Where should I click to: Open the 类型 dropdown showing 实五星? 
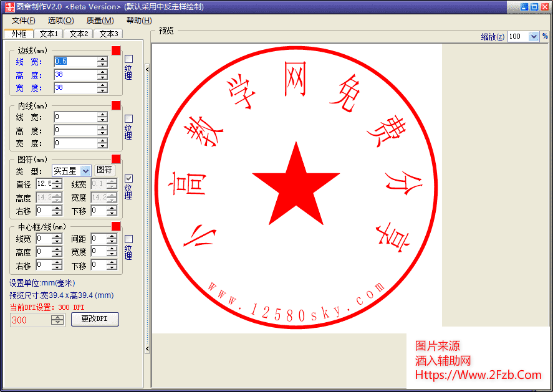click(x=85, y=171)
